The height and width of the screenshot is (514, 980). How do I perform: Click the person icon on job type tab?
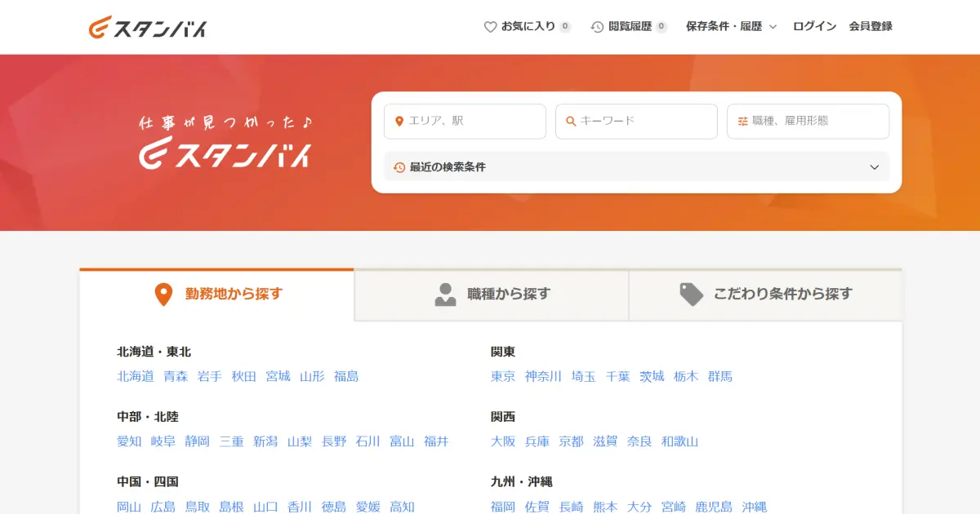coord(445,295)
